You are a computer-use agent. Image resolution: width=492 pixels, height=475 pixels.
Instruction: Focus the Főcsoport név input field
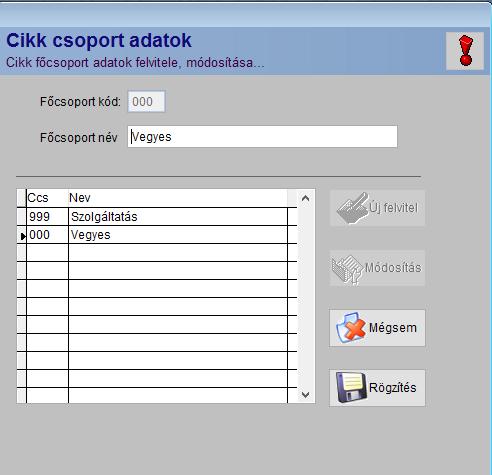pyautogui.click(x=262, y=137)
